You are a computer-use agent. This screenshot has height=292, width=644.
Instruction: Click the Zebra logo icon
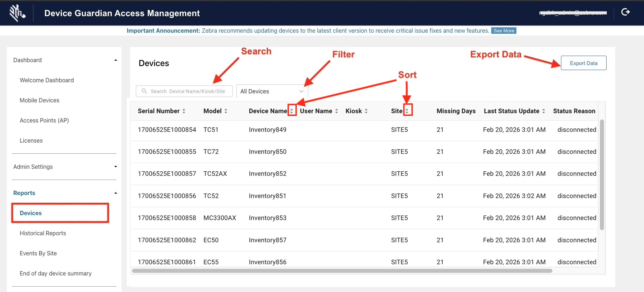pyautogui.click(x=17, y=13)
